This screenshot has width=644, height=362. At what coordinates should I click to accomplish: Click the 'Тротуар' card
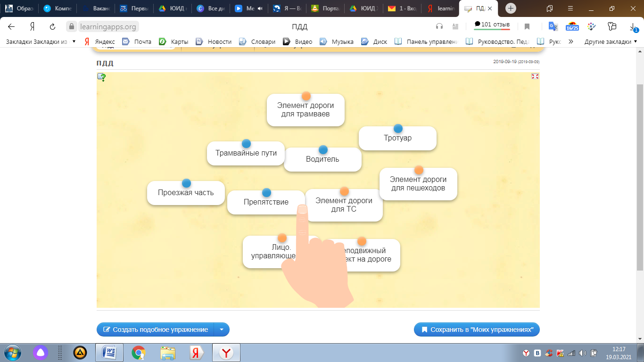tap(397, 138)
